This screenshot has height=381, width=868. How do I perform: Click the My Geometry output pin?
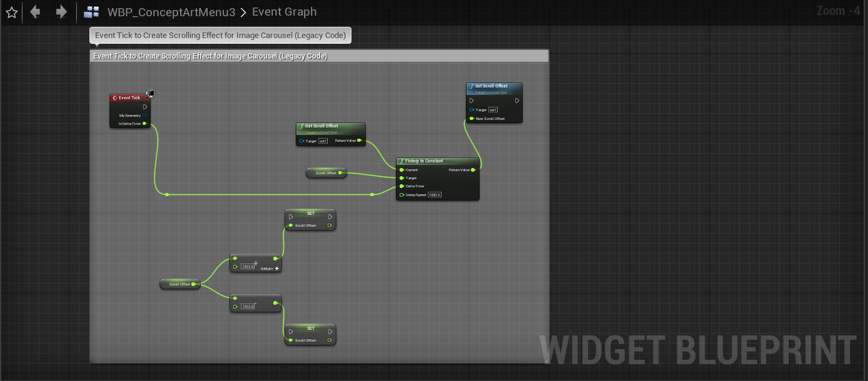pyautogui.click(x=145, y=116)
